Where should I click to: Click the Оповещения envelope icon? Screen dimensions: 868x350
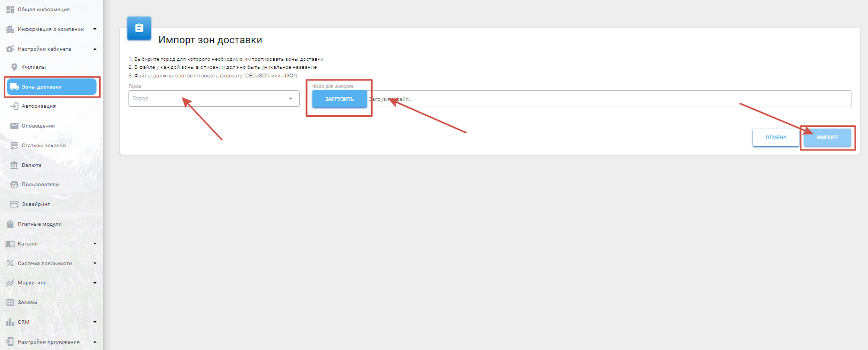(14, 126)
